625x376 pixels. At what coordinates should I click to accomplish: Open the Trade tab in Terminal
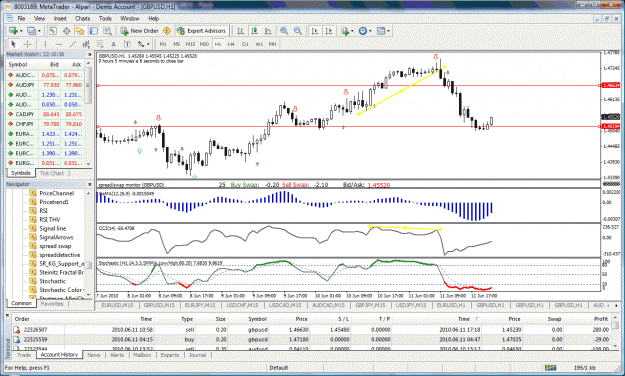tap(24, 354)
